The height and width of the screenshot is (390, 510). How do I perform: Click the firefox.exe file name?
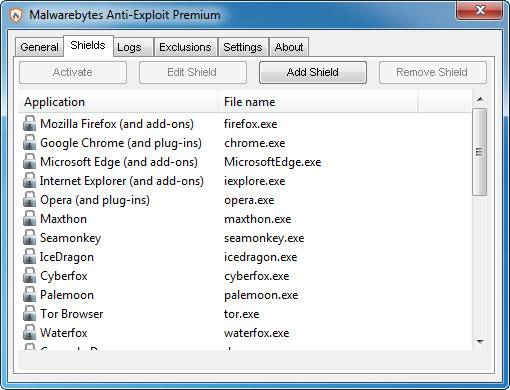pyautogui.click(x=251, y=124)
